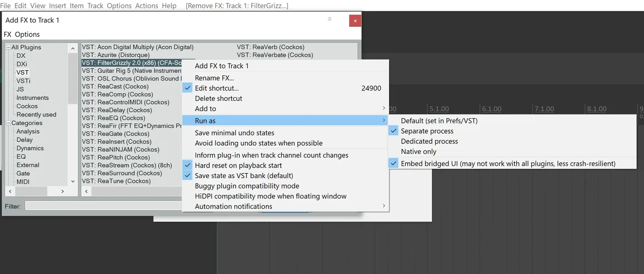644x274 pixels.
Task: Click timeline ruler marker 6.1.00
Action: (492, 109)
